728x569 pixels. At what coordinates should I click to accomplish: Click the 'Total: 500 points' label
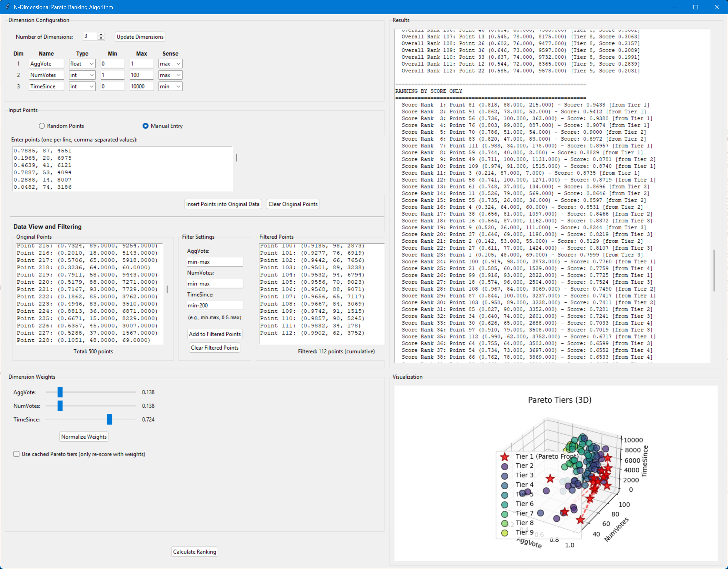click(93, 351)
